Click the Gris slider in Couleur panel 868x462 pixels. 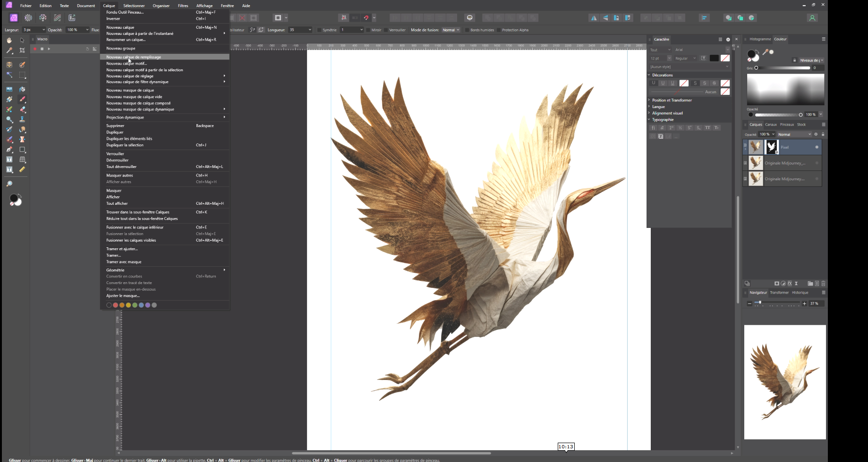click(783, 68)
